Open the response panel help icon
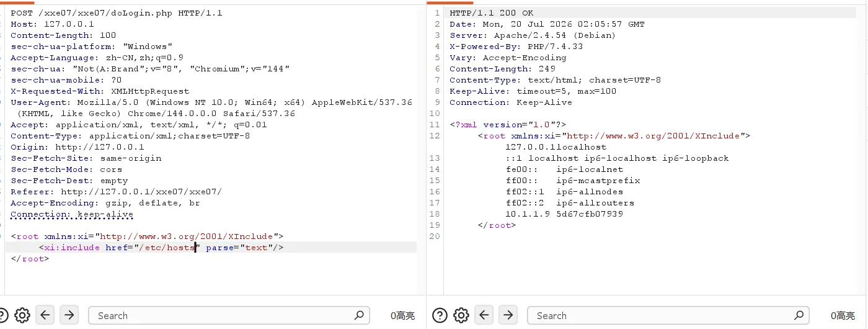868x329 pixels. [x=439, y=315]
